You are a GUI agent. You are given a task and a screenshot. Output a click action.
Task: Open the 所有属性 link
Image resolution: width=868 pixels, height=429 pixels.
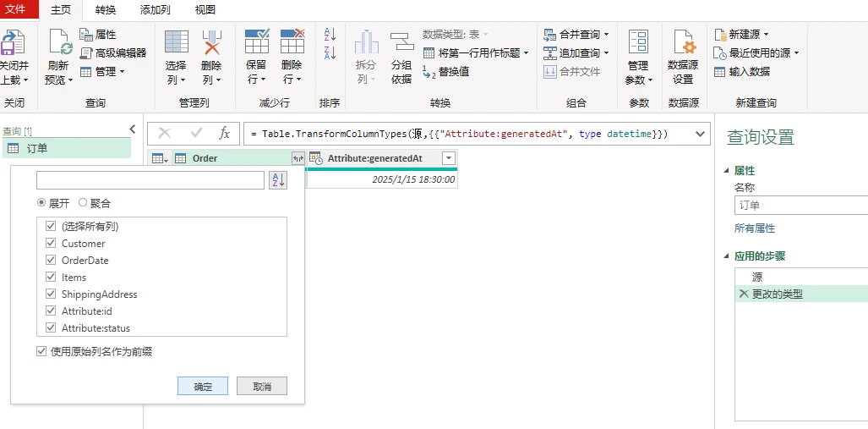pos(755,228)
